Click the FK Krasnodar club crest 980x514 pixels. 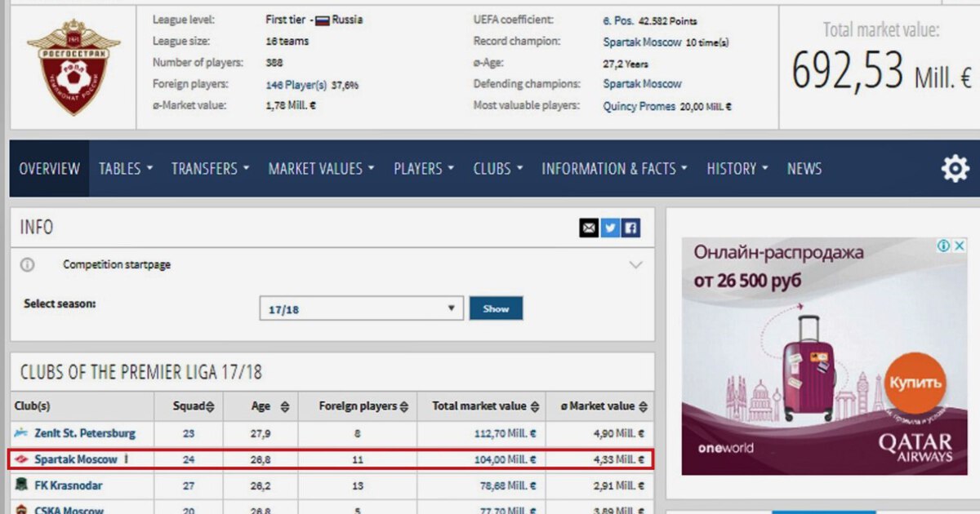click(x=21, y=485)
